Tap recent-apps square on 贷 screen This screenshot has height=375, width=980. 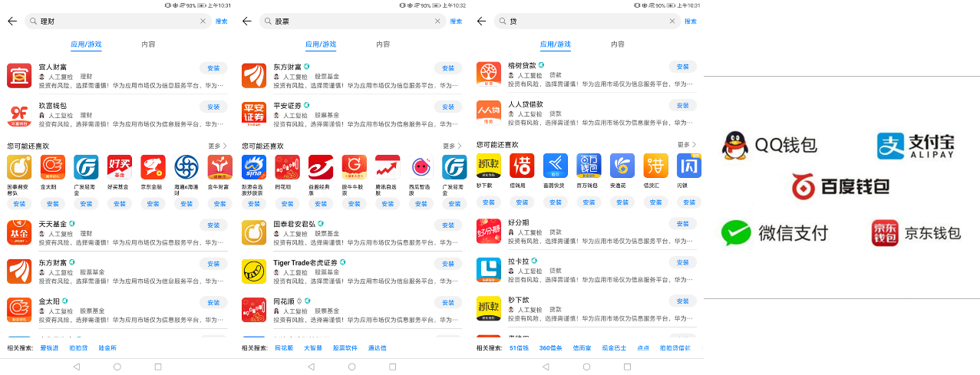click(628, 367)
